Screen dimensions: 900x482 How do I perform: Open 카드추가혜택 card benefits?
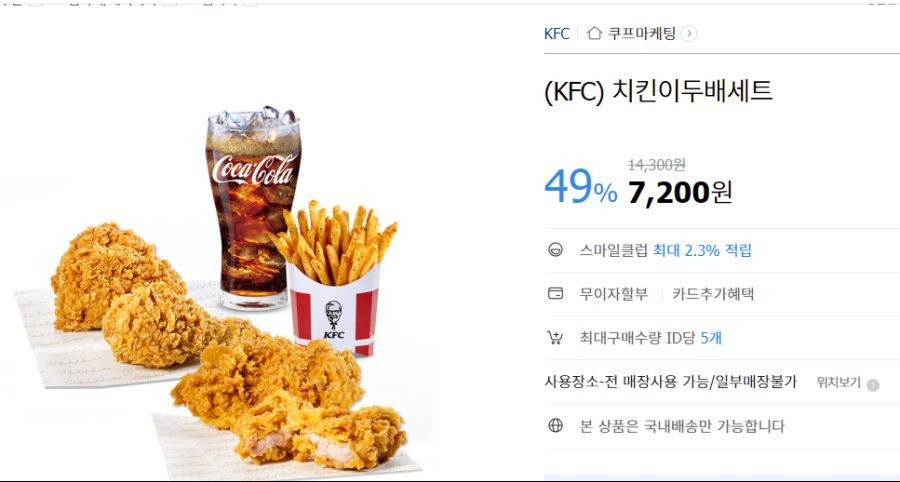click(713, 294)
